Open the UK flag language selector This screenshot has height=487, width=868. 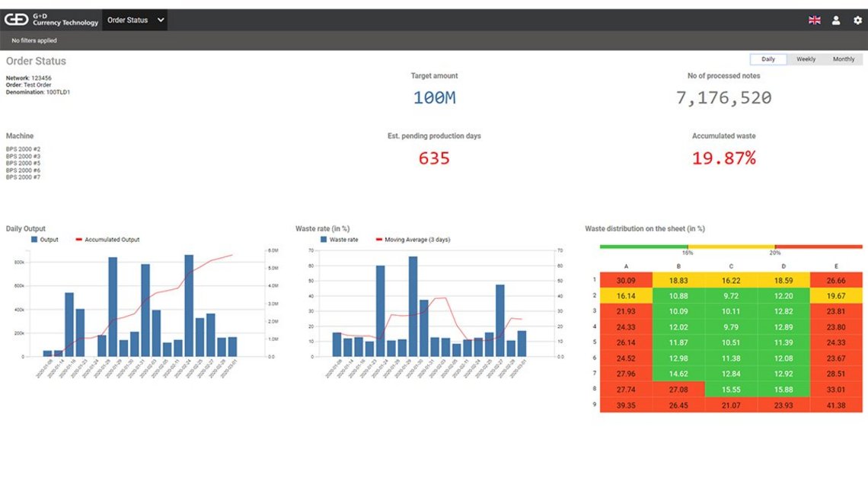tap(814, 21)
